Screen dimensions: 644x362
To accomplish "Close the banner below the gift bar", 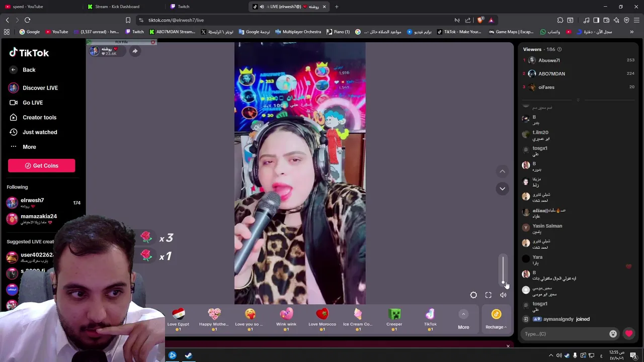I will click(x=508, y=346).
